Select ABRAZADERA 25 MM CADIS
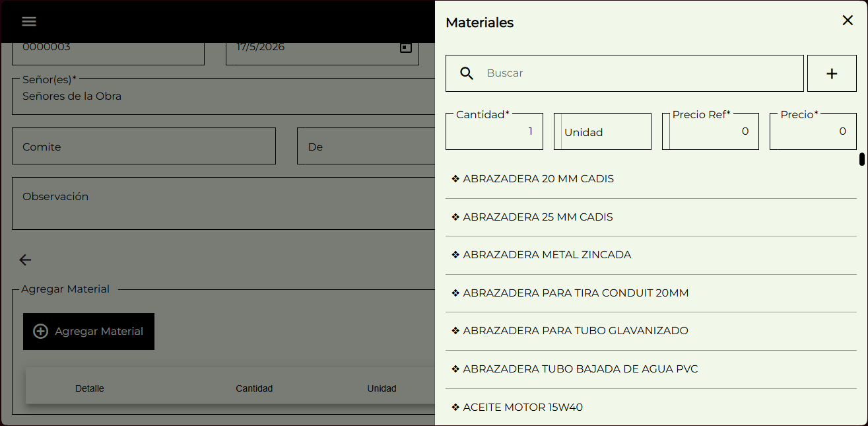 coord(651,217)
